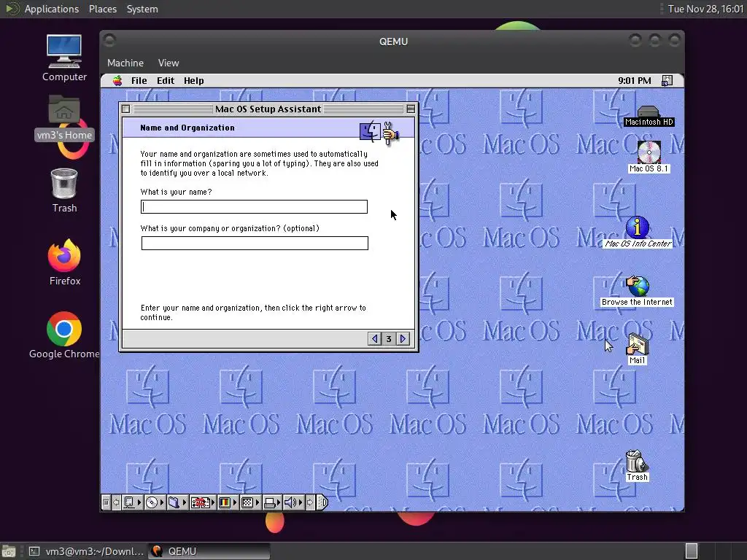Open the File Sharing control strip module
Viewport: 747px width, 560px height.
[x=177, y=502]
